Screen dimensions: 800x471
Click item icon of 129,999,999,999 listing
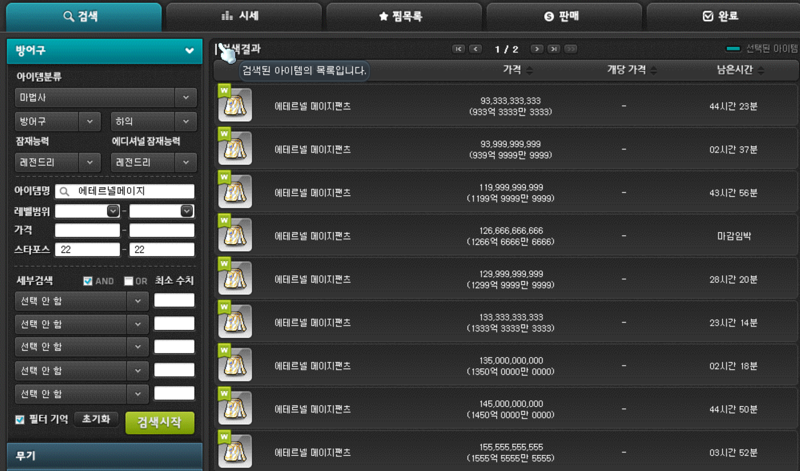coord(235,277)
